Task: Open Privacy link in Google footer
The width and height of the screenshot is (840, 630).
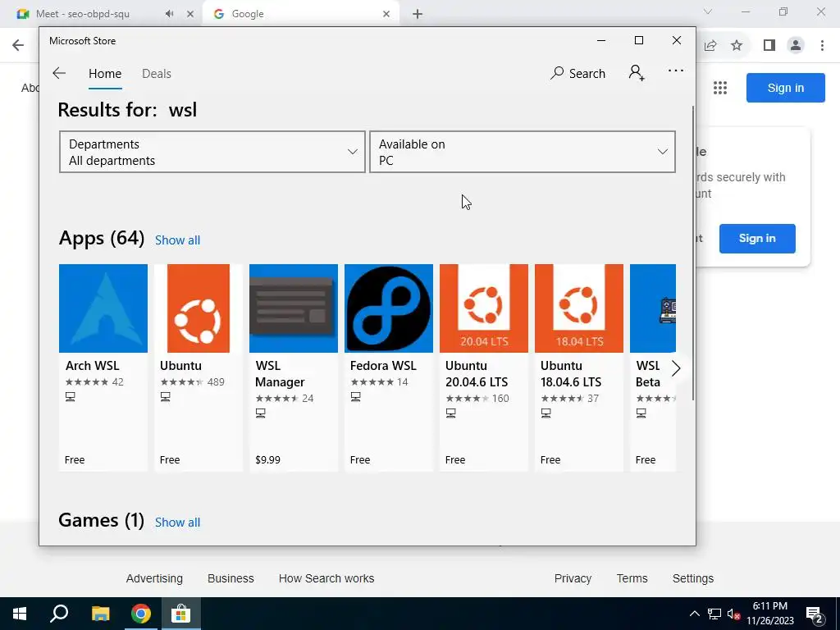Action: click(x=573, y=578)
